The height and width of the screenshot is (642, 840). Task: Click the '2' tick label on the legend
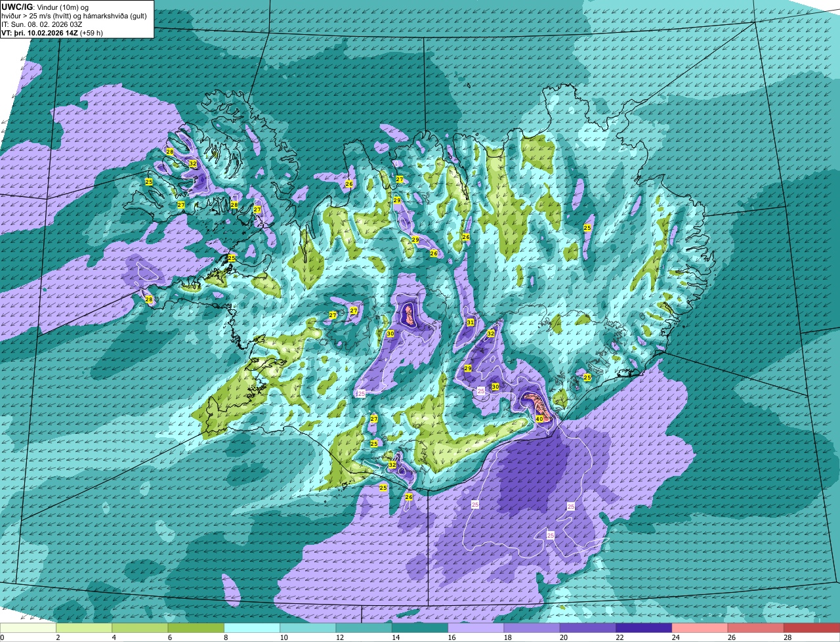click(x=58, y=637)
